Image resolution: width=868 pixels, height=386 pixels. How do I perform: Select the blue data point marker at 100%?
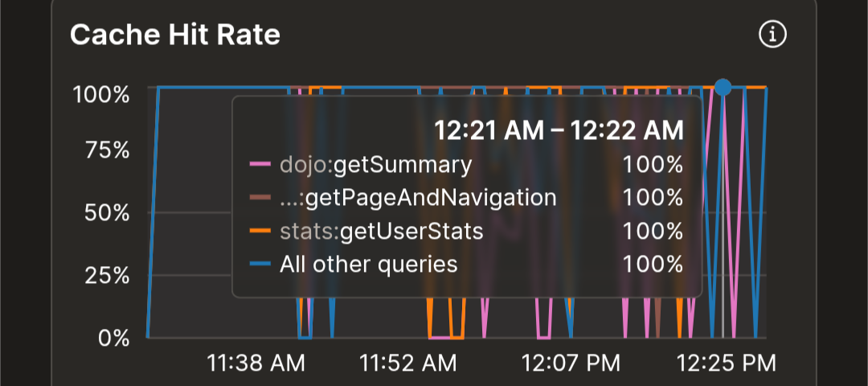click(x=723, y=87)
